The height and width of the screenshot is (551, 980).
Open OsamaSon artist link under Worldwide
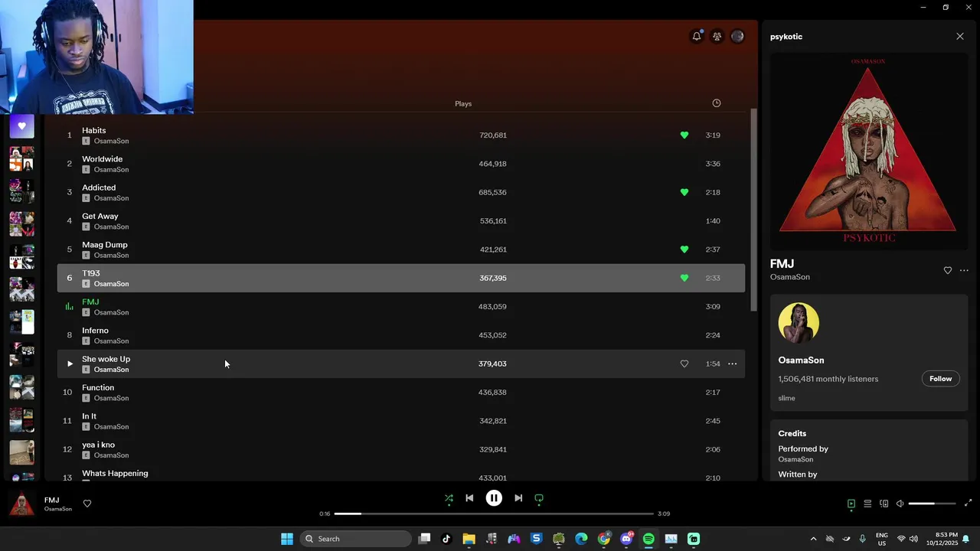click(111, 169)
